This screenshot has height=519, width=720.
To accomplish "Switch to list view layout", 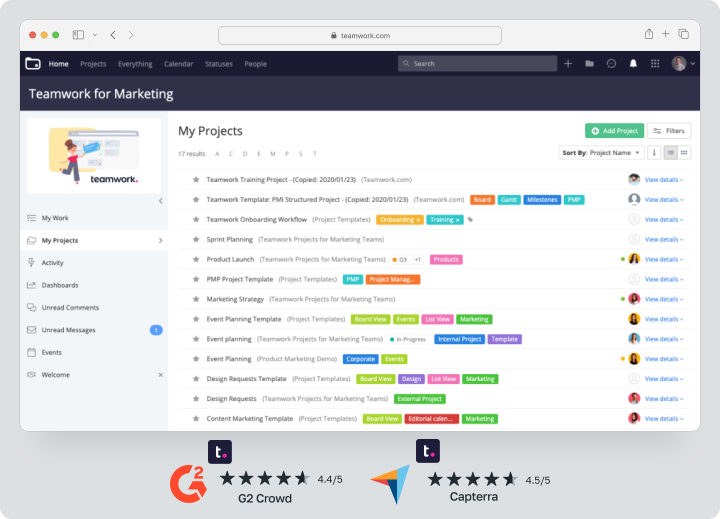I will coord(671,152).
